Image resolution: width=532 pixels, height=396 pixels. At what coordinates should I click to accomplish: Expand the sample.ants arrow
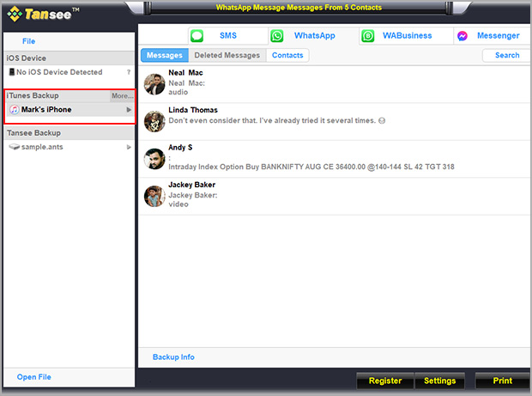coord(129,147)
